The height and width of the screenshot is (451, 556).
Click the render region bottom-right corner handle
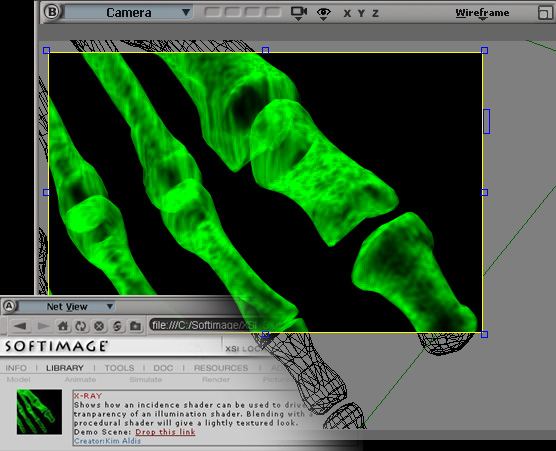[x=484, y=334]
